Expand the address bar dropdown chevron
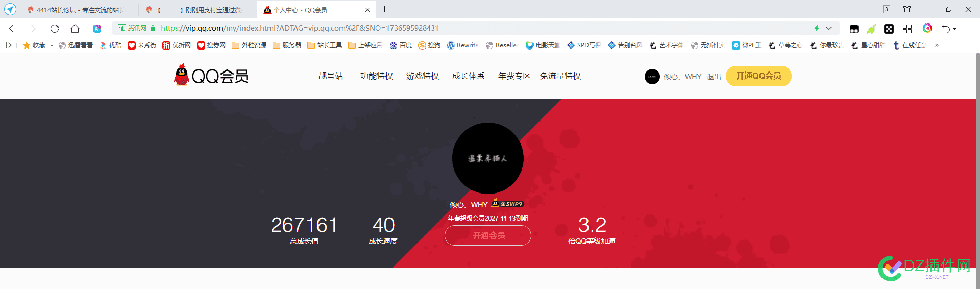This screenshot has height=289, width=980. pos(829,28)
